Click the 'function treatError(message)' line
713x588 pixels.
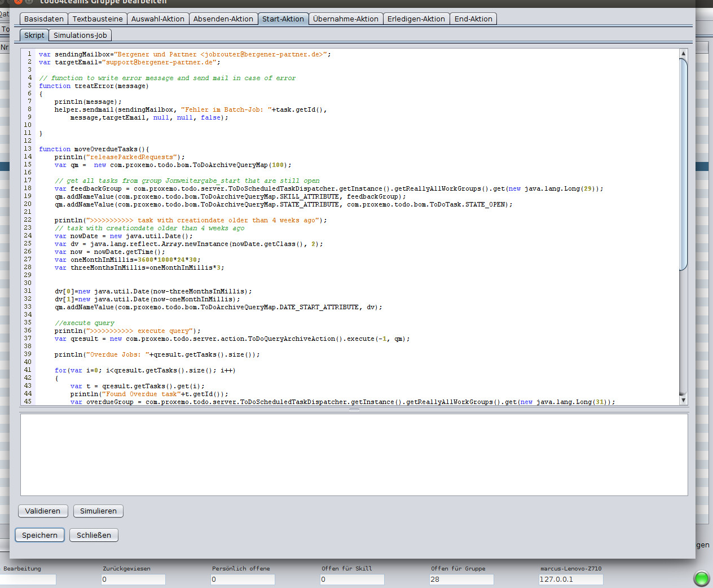[94, 86]
